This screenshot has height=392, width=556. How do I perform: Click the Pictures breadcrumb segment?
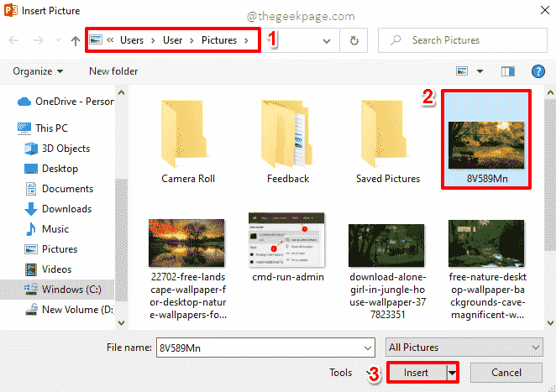pyautogui.click(x=218, y=40)
